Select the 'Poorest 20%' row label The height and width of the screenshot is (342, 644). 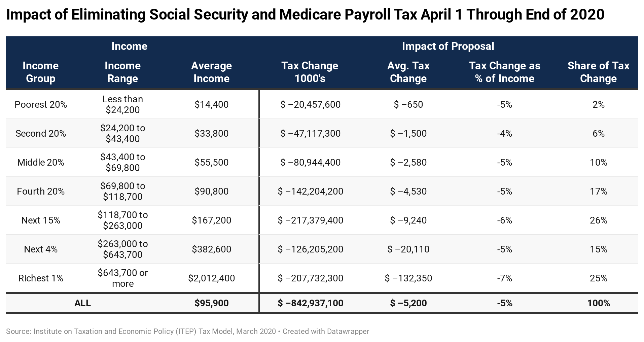[41, 104]
